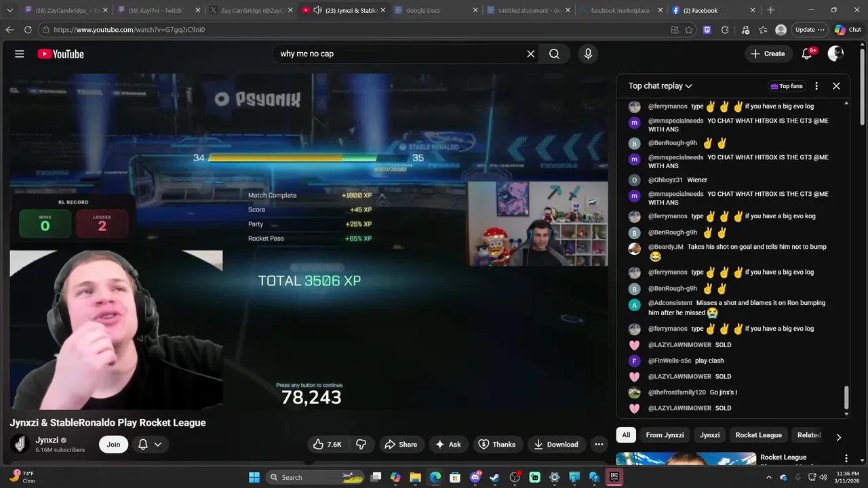Bookmark this page with the star

click(689, 30)
